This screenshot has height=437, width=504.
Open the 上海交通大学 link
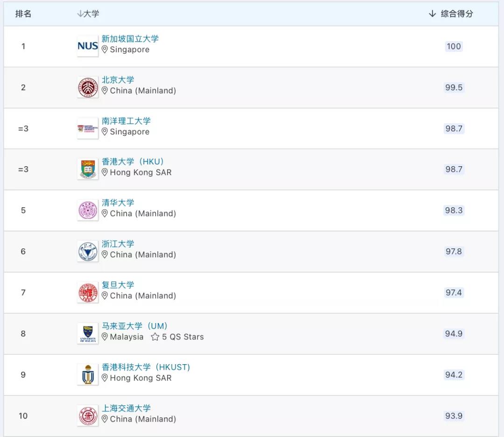click(x=125, y=408)
